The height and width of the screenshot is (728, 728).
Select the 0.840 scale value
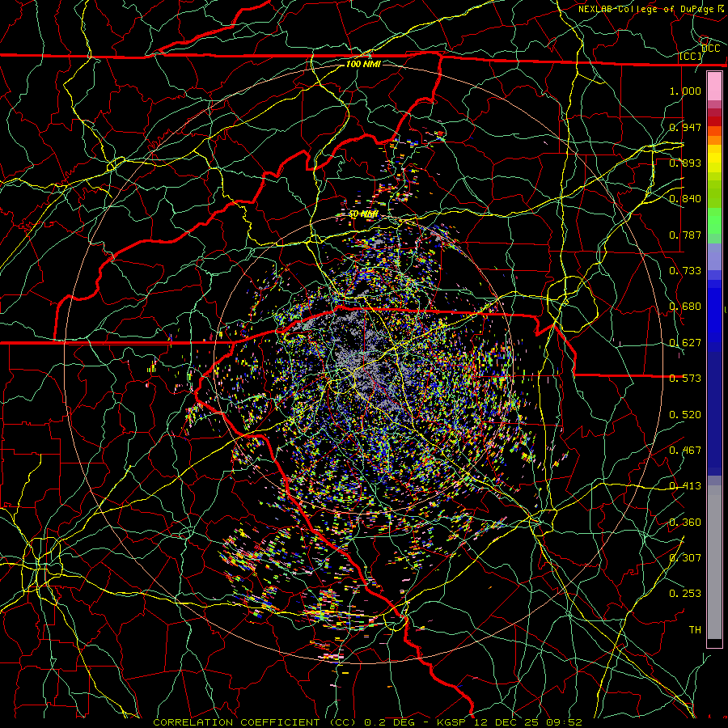[x=685, y=199]
